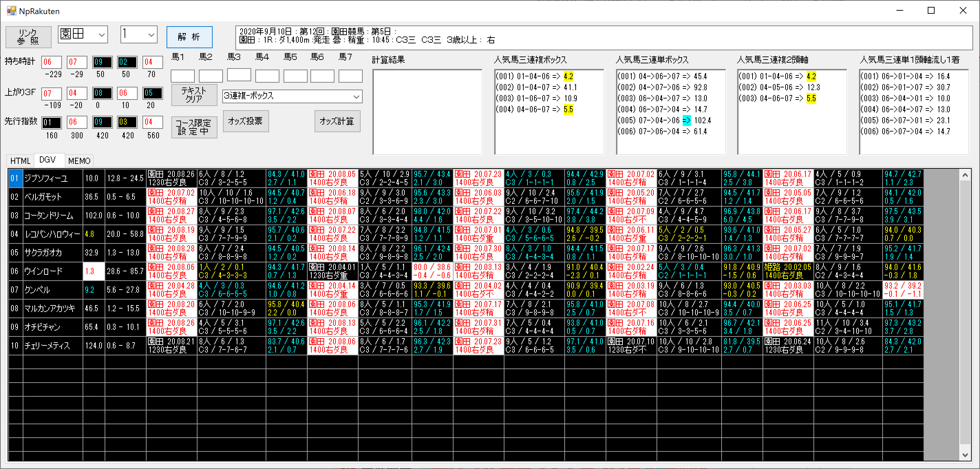
Task: Click the white odds cell 1.3 for ウインロード
Action: (x=94, y=271)
